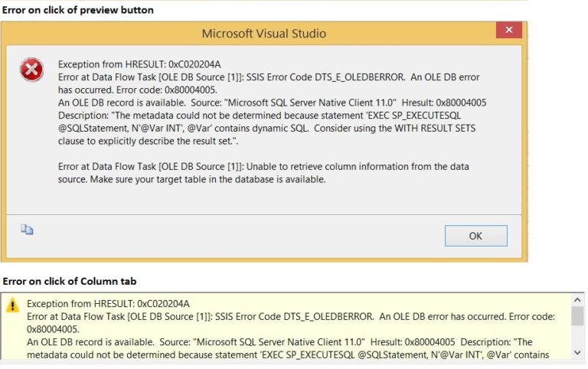This screenshot has width=588, height=369.
Task: Click 'has occurred. Error code: 0x80004005.' line in dialog
Action: coord(137,90)
